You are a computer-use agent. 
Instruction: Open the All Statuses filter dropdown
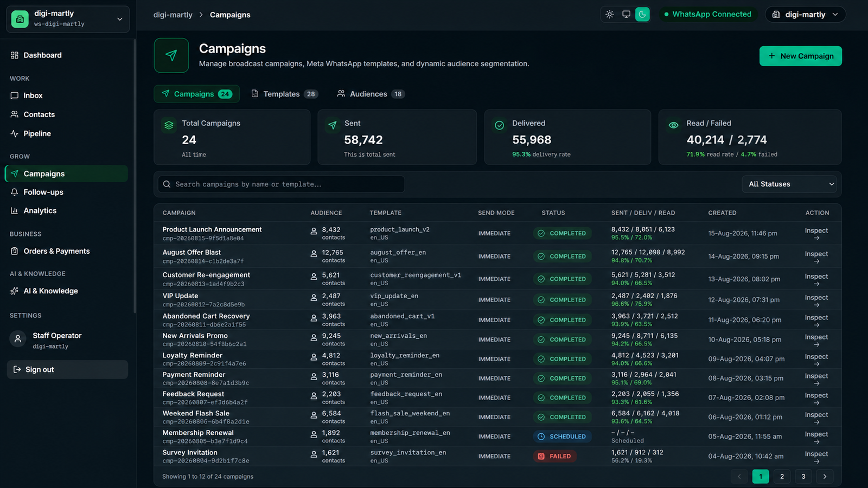point(789,184)
